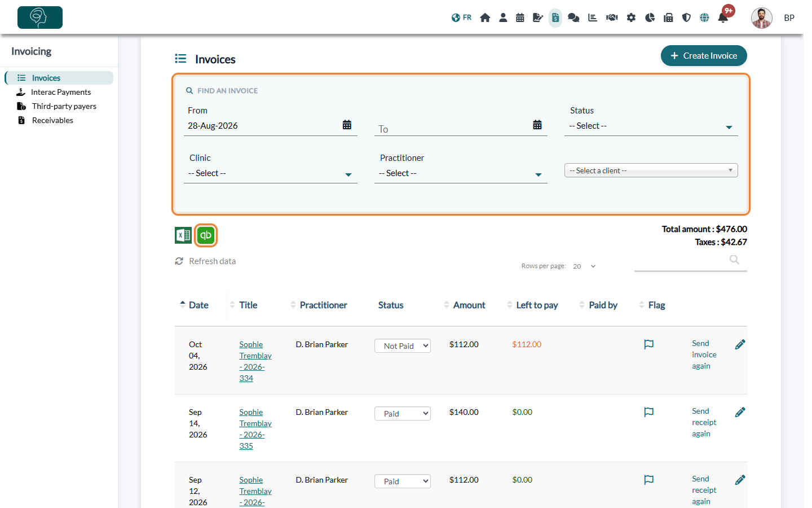The width and height of the screenshot is (812, 508).
Task: Open the shield security icon
Action: tap(686, 17)
